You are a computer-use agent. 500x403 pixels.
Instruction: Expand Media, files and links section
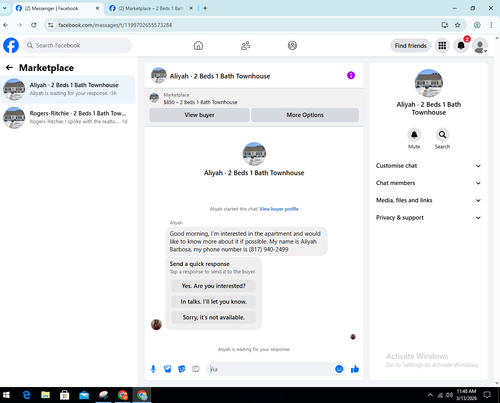pos(428,200)
